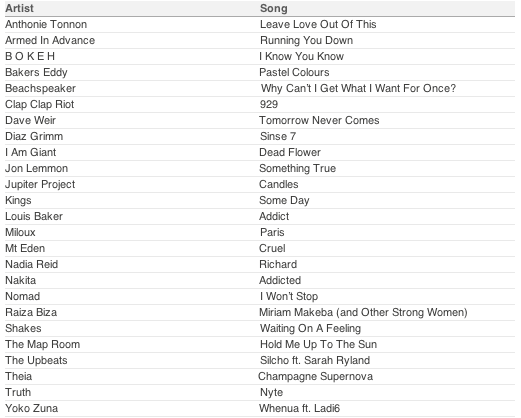Click the Song column header
Viewport: 521px width, 418px height.
pos(273,8)
